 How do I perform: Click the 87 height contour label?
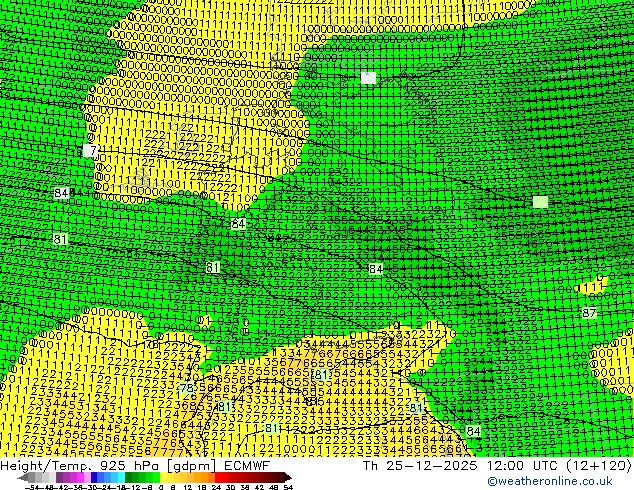(x=589, y=313)
